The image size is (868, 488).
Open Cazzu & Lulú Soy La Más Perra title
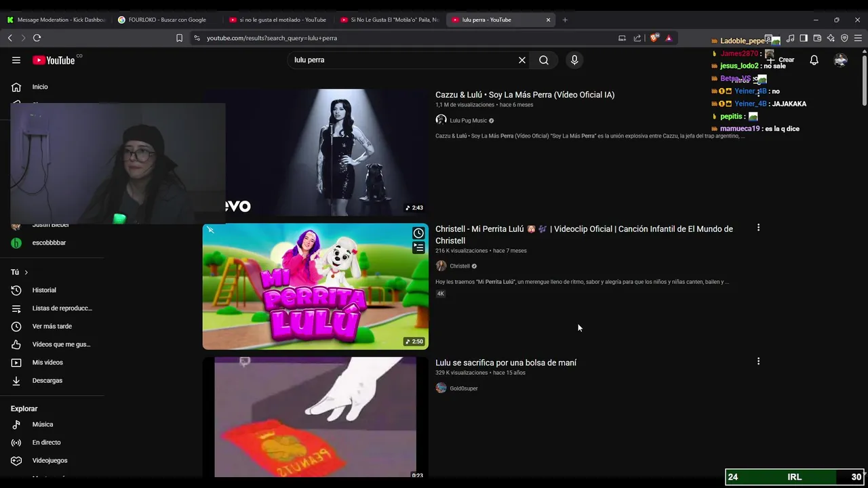click(525, 95)
